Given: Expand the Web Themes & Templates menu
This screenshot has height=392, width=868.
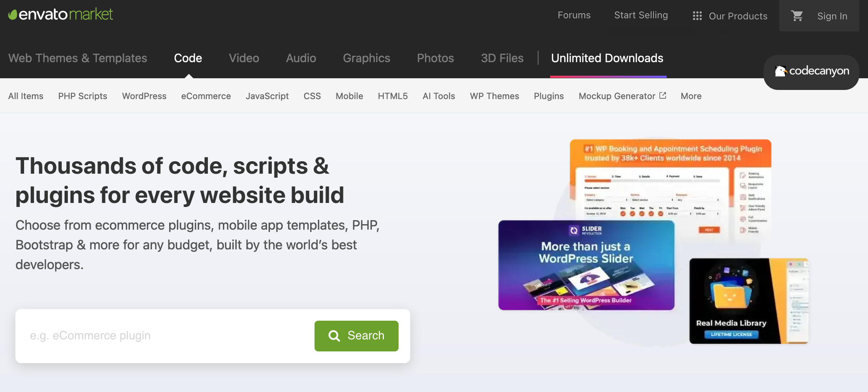Looking at the screenshot, I should tap(77, 58).
